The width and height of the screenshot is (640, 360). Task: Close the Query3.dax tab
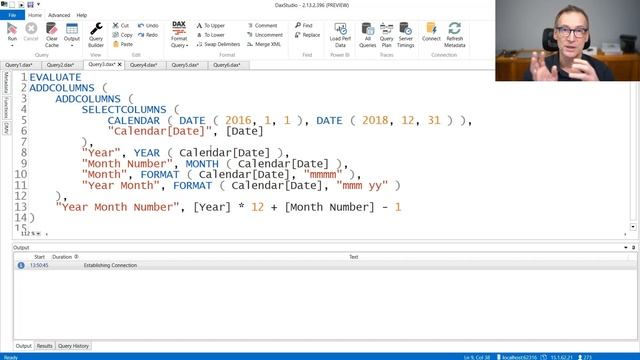point(120,64)
